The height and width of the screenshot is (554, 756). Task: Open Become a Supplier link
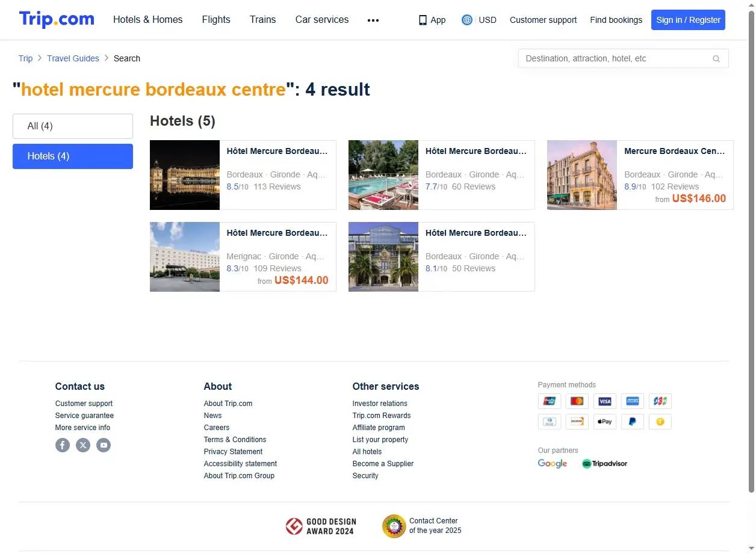point(383,464)
